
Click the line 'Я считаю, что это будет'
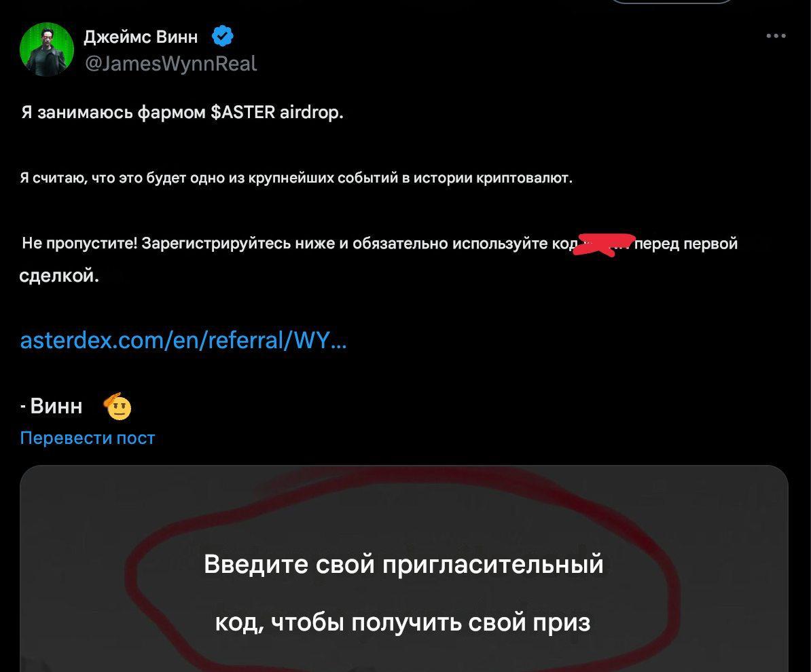(x=296, y=178)
